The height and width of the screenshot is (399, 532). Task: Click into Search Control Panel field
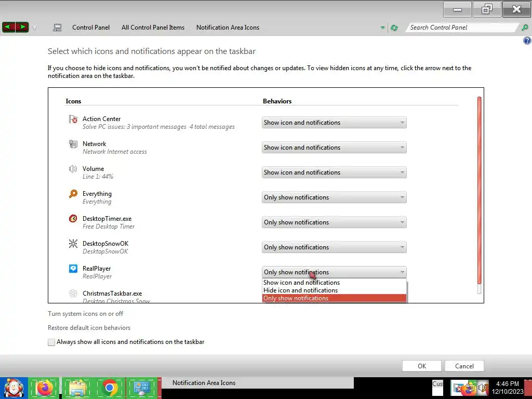tap(462, 28)
